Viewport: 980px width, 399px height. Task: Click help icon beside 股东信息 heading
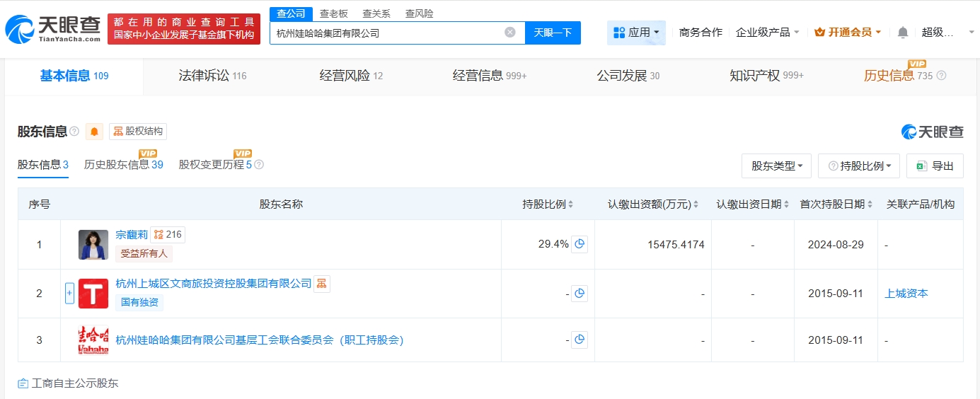click(x=74, y=132)
